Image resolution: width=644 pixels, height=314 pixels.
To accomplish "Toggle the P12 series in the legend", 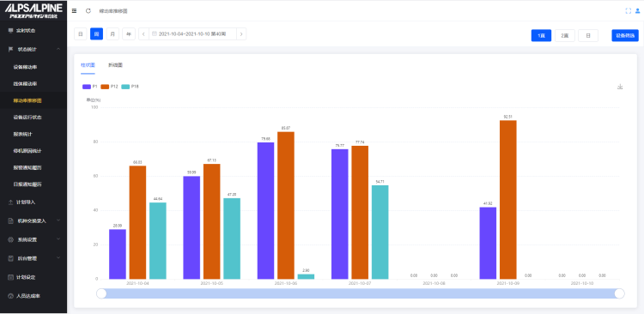I will [x=109, y=87].
